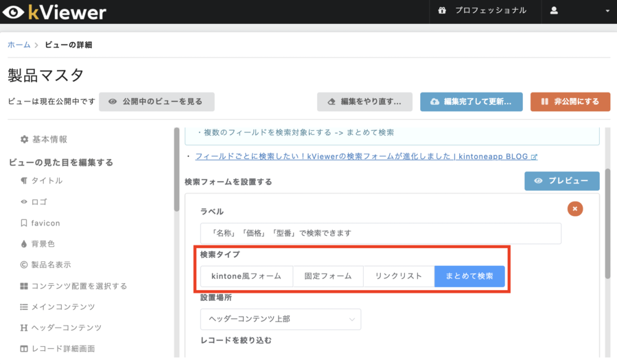Viewport: 617px width, 364px height.
Task: Click droplet icon beside 背景色
Action: point(24,244)
